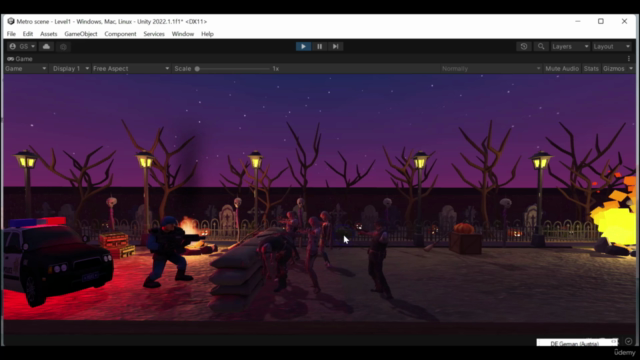Open the File menu
Screen dimensions: 640x360
click(11, 34)
